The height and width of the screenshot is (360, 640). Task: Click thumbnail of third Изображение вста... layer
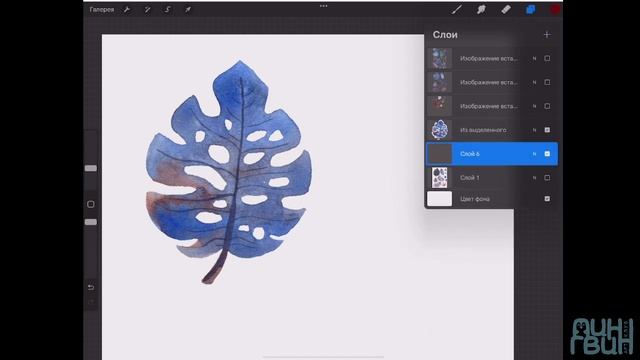[440, 106]
